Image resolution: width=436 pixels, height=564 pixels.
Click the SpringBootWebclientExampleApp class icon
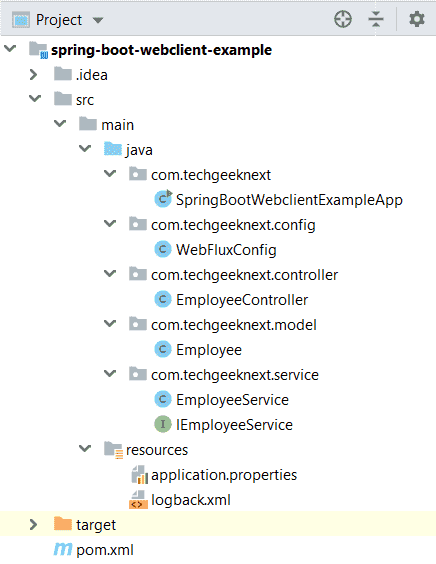(163, 199)
